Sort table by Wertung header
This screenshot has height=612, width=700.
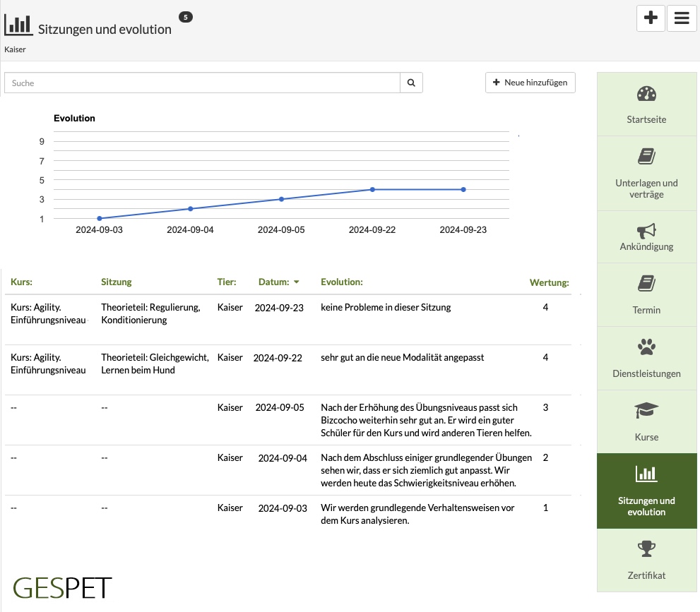click(549, 282)
